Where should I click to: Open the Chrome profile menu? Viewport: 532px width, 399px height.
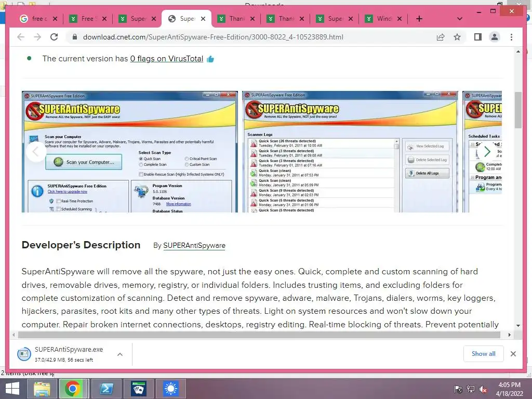coord(495,37)
